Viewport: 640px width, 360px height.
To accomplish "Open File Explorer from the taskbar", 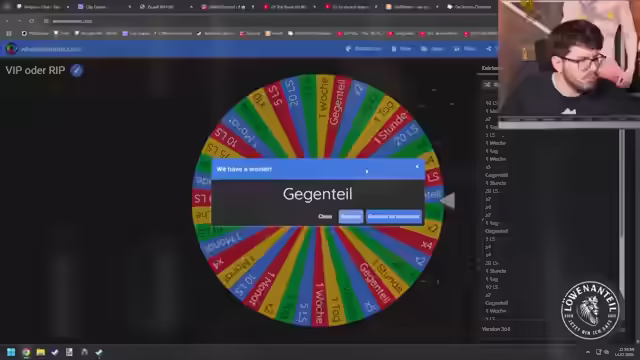I will click(40, 352).
